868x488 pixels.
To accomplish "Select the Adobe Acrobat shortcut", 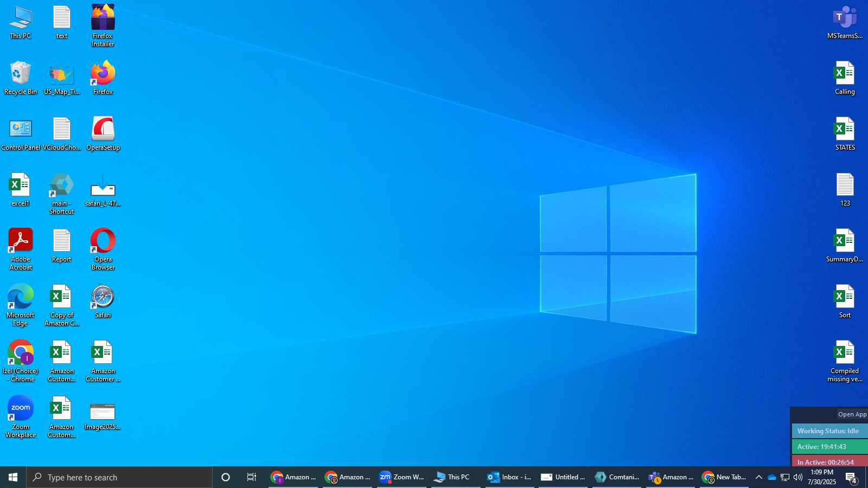I will pos(21,250).
